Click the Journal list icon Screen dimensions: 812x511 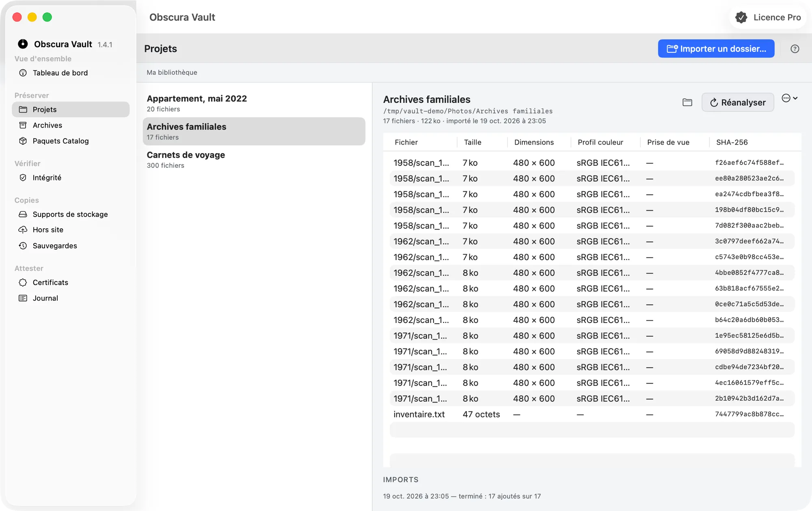pos(23,298)
